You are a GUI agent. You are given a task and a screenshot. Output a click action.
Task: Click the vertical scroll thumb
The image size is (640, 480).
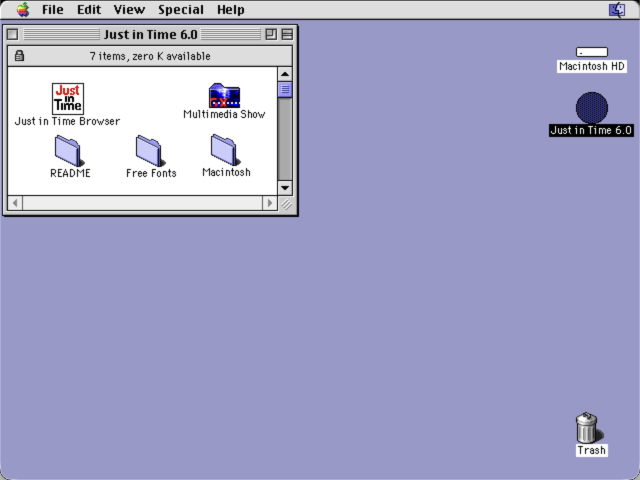pos(285,89)
